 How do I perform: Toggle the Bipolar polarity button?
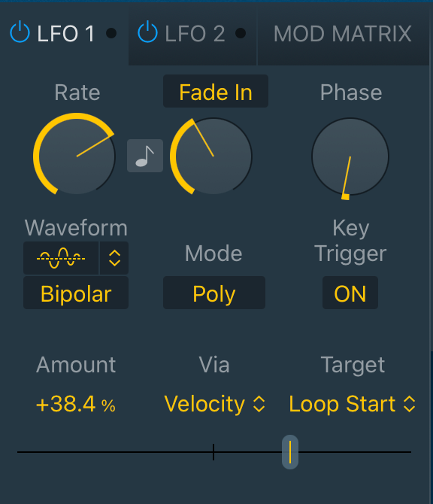point(76,293)
